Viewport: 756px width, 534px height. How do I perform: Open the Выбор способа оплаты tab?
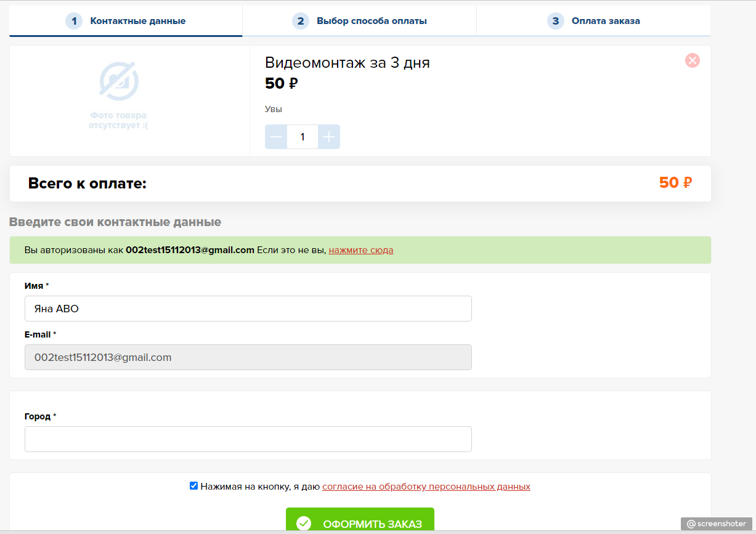(372, 21)
